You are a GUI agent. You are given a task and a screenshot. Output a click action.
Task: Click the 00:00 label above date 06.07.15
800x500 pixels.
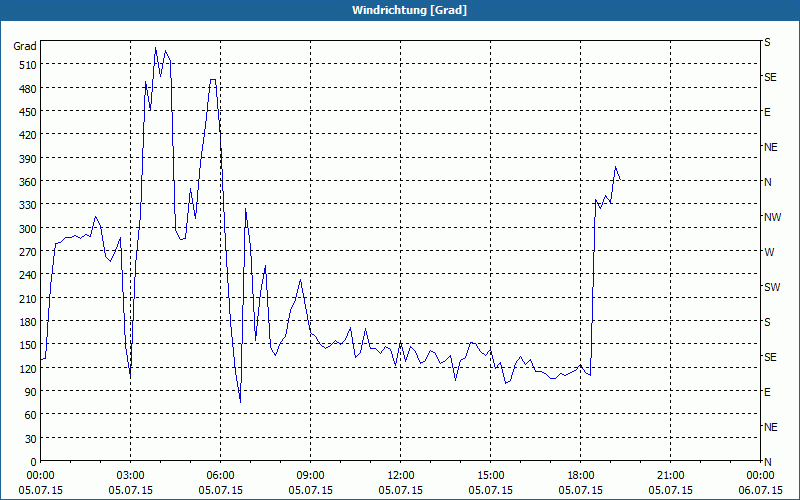pyautogui.click(x=760, y=476)
